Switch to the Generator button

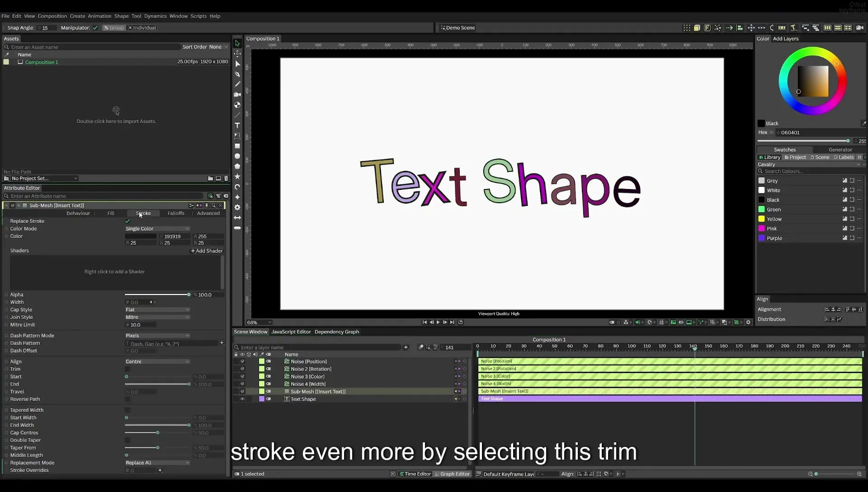click(840, 150)
